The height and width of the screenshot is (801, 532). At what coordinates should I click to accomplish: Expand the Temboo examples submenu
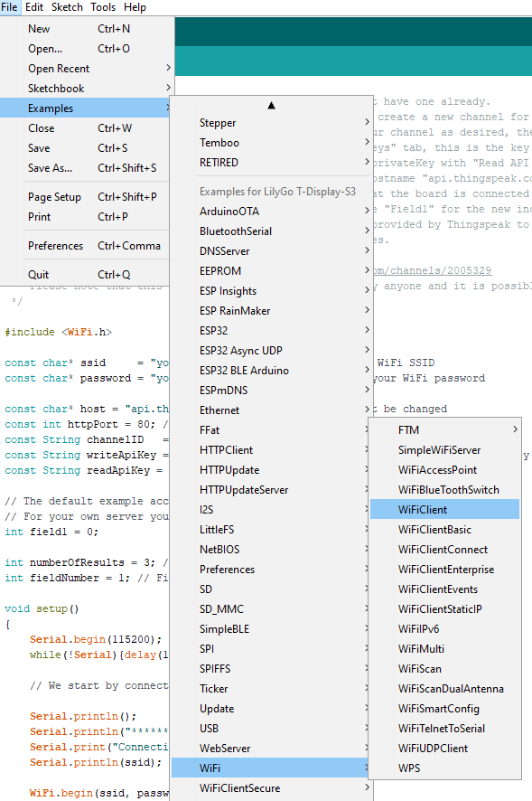pos(271,143)
